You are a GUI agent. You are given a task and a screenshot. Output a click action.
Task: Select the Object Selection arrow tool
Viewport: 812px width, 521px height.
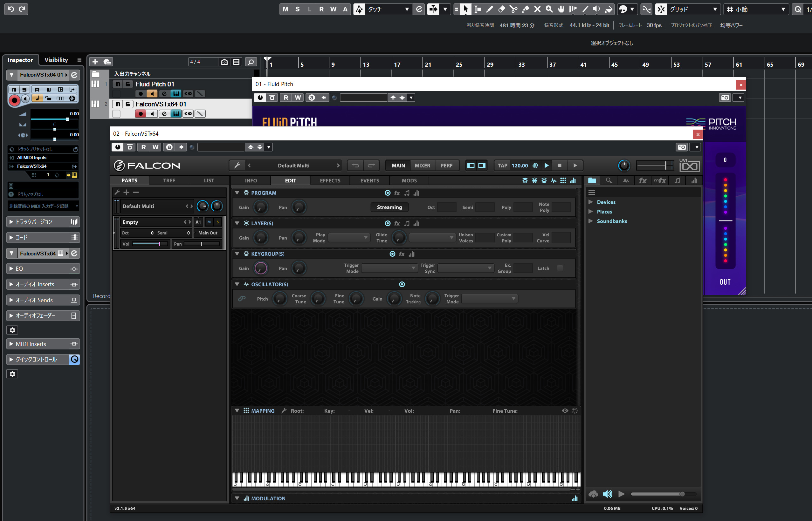point(466,9)
